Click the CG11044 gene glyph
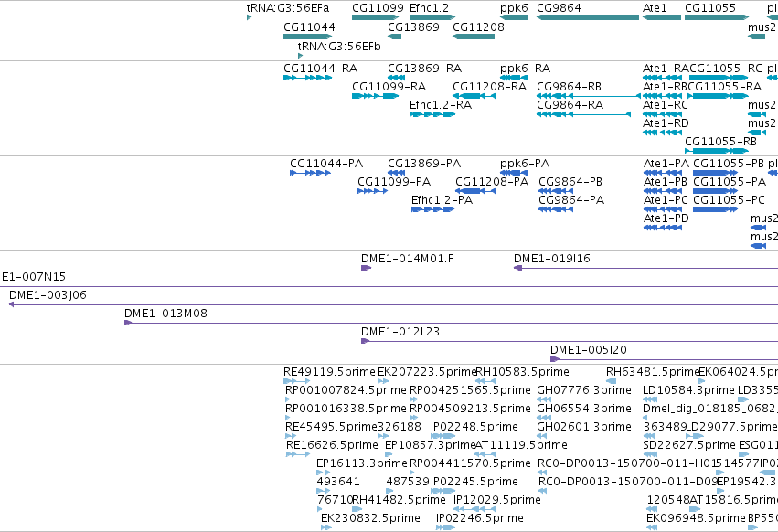The height and width of the screenshot is (532, 778). click(308, 37)
